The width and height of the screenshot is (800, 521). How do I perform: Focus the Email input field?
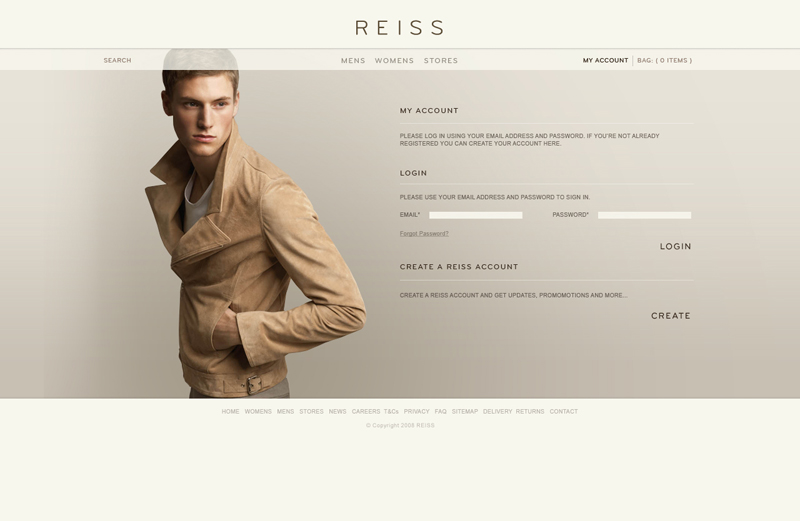coord(476,215)
